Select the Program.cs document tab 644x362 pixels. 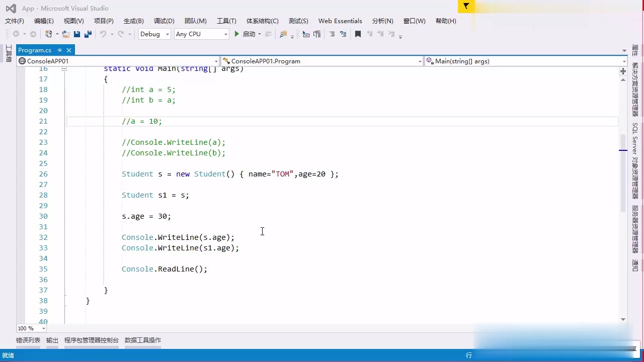point(34,50)
